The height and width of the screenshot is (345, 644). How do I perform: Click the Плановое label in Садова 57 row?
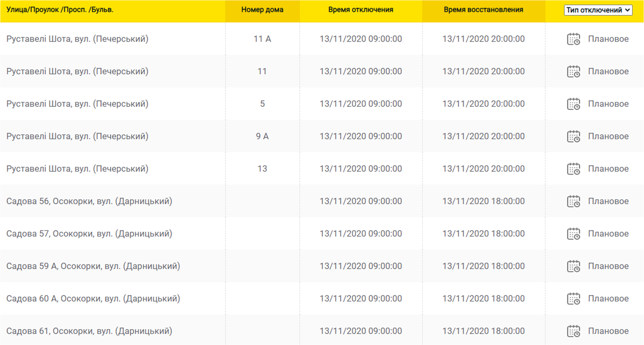click(x=608, y=234)
